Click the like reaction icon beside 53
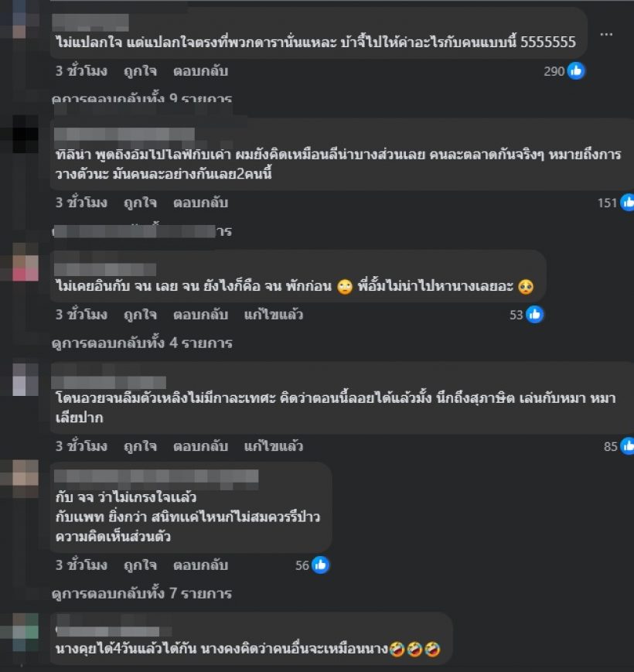 [534, 315]
